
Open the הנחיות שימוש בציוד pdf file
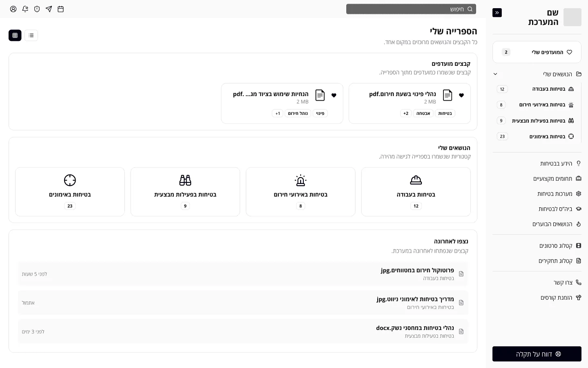[x=282, y=103]
